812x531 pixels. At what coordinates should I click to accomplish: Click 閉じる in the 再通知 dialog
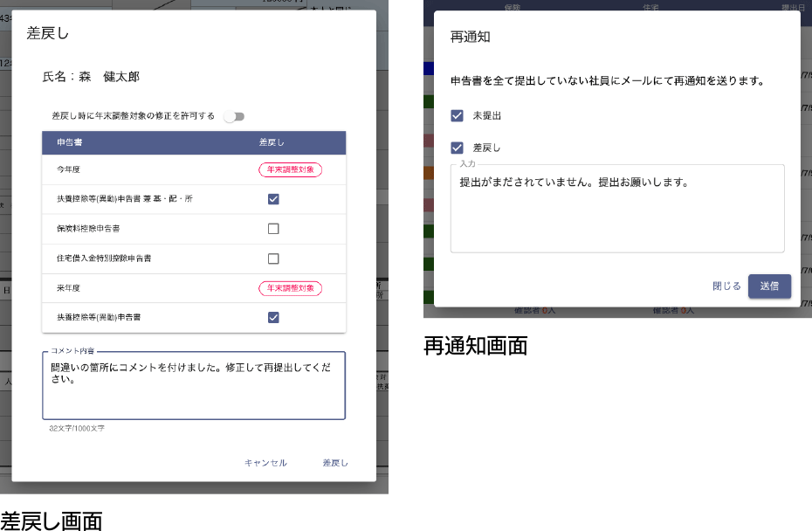click(726, 286)
